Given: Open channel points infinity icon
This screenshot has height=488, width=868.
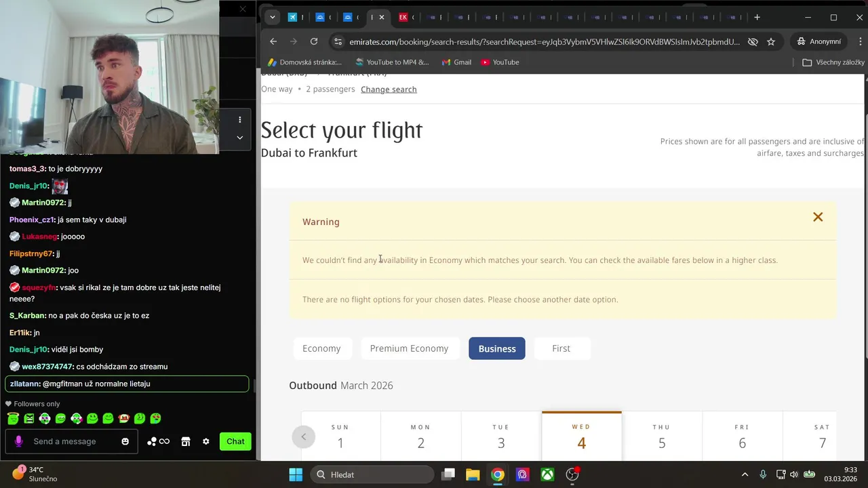Looking at the screenshot, I should (159, 441).
